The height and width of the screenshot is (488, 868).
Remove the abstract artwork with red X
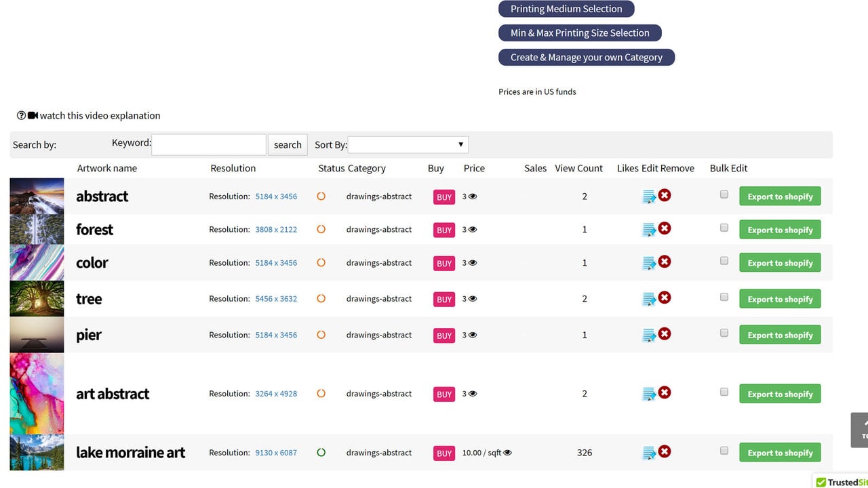(x=665, y=195)
